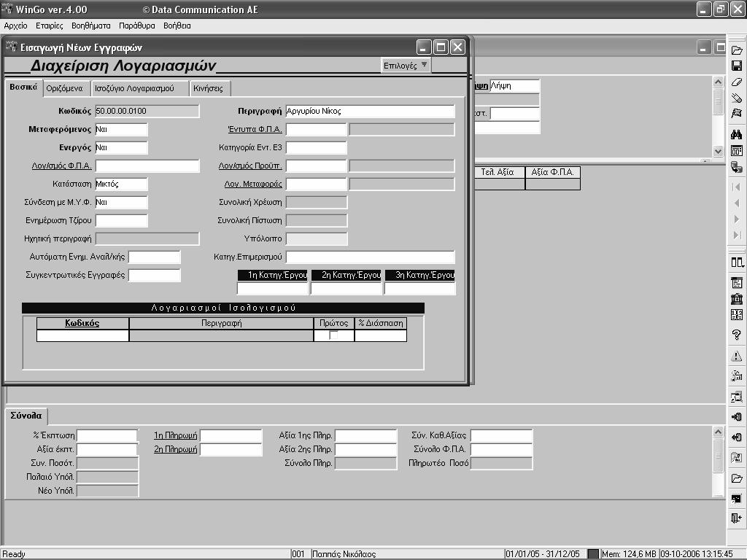Screen dimensions: 747x560
Task: Click the left-arrow export icon
Action: coord(737,437)
